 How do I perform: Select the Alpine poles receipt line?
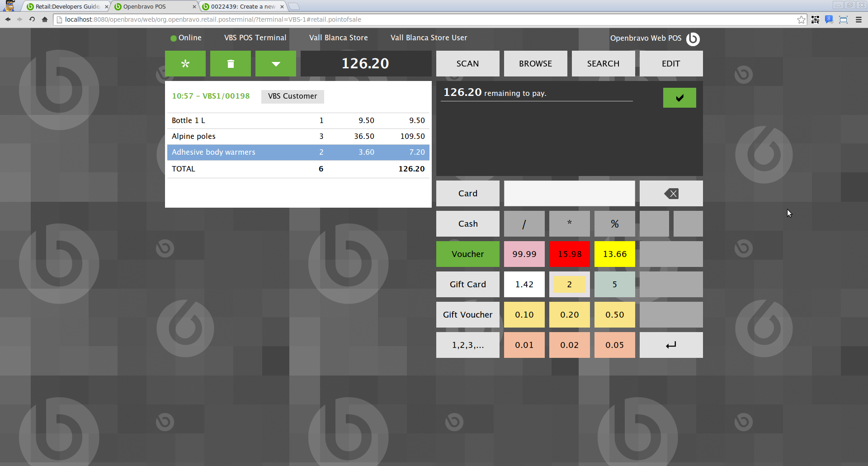(x=298, y=137)
